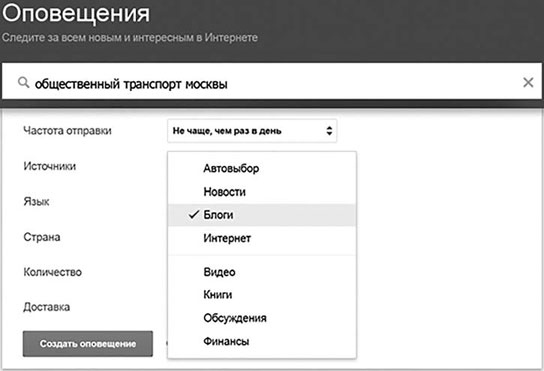
Task: Select Финансы source option
Action: point(262,342)
